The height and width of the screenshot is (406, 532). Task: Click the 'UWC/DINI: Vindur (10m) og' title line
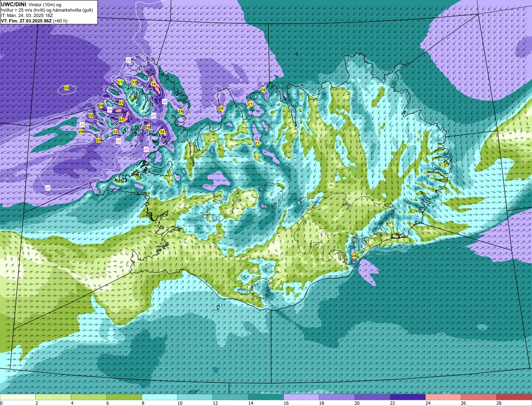[31, 4]
